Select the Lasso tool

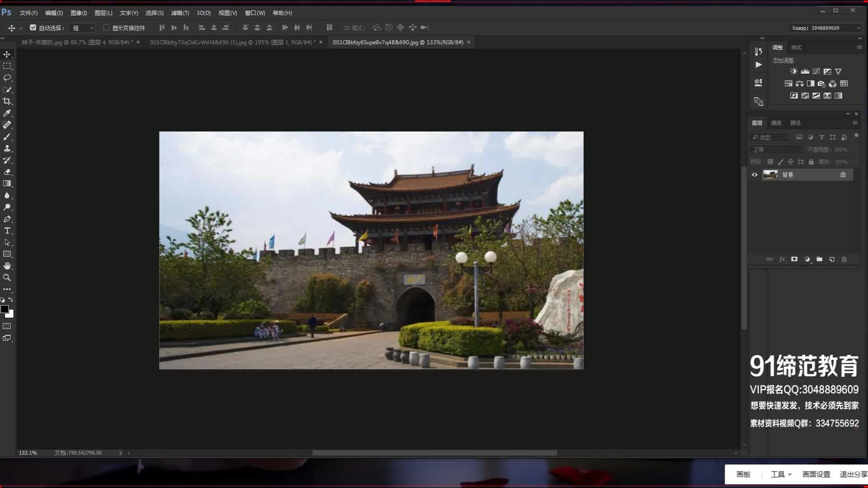point(7,78)
